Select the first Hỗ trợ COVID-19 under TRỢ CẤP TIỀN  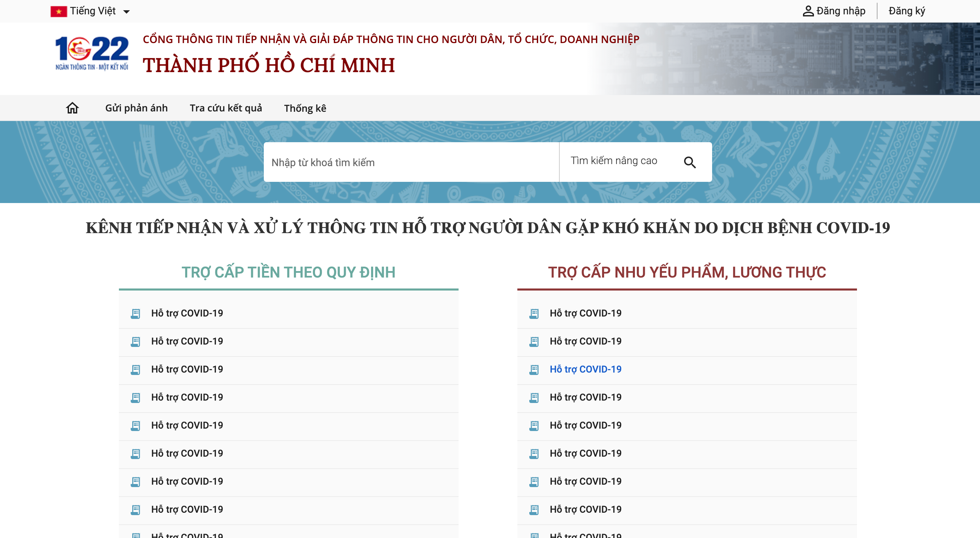pos(187,313)
